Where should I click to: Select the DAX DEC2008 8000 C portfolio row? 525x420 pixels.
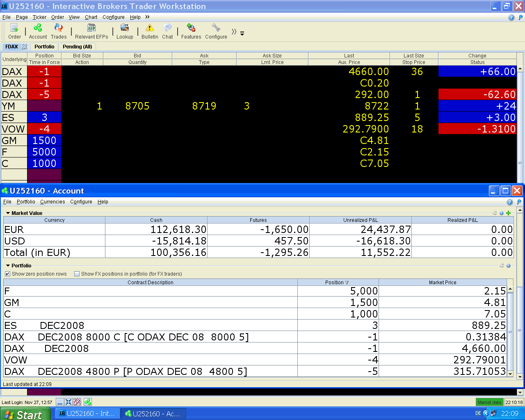click(x=256, y=337)
